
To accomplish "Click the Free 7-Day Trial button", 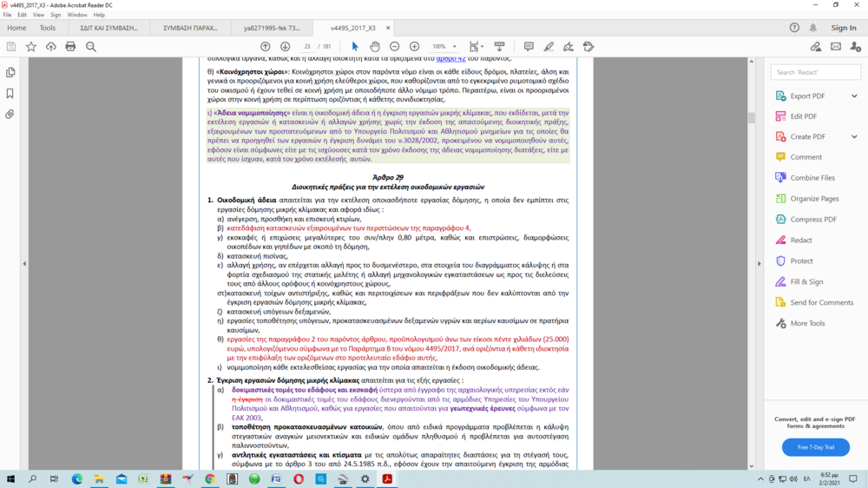I will tap(815, 447).
